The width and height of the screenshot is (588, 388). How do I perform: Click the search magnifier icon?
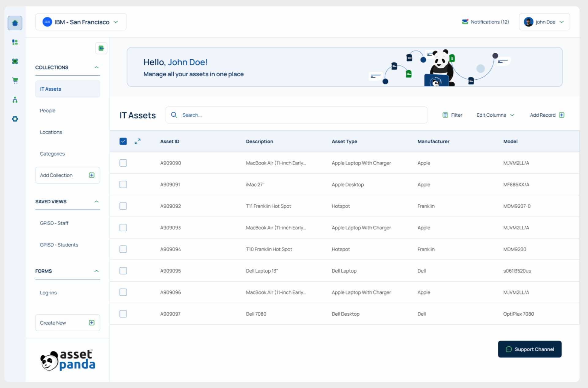tap(174, 115)
